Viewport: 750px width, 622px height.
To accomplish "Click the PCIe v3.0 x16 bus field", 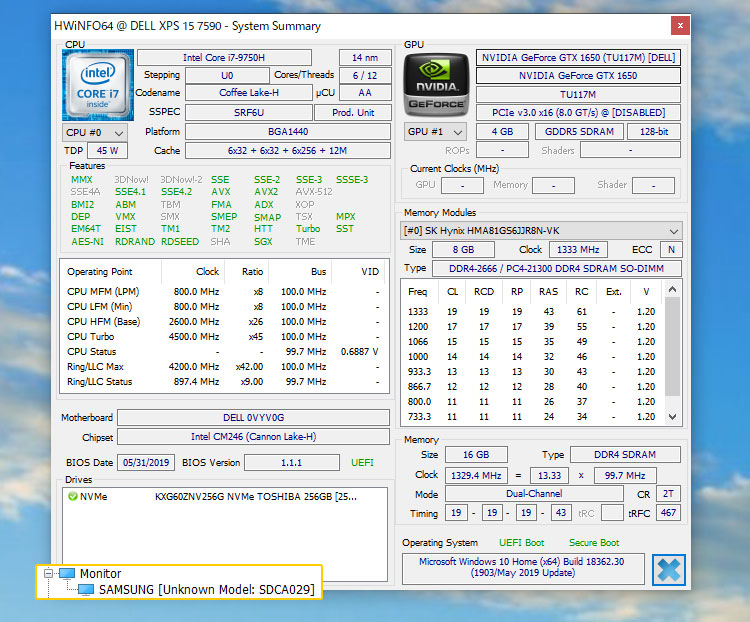I will click(x=578, y=112).
